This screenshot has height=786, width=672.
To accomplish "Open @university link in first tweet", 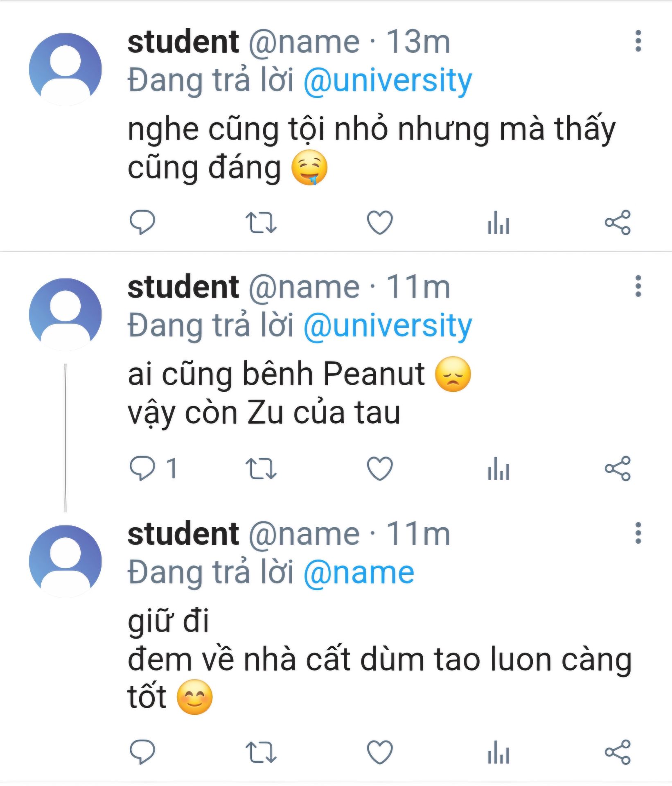I will click(x=388, y=80).
